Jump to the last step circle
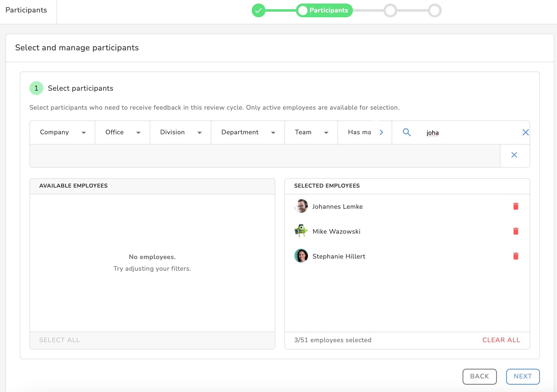 pos(434,11)
